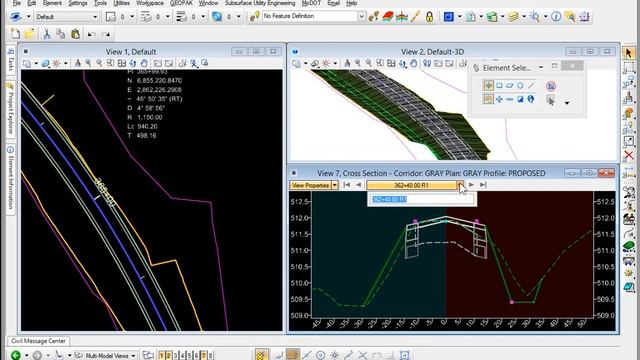640x360 pixels.
Task: Expand the No Feature Definition combo box
Action: pos(361,16)
